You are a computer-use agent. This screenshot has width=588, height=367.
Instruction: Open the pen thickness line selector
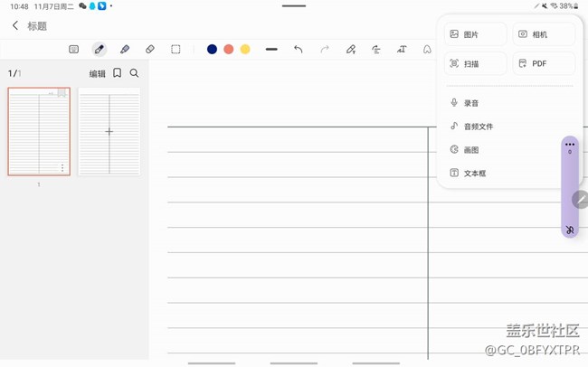(271, 49)
